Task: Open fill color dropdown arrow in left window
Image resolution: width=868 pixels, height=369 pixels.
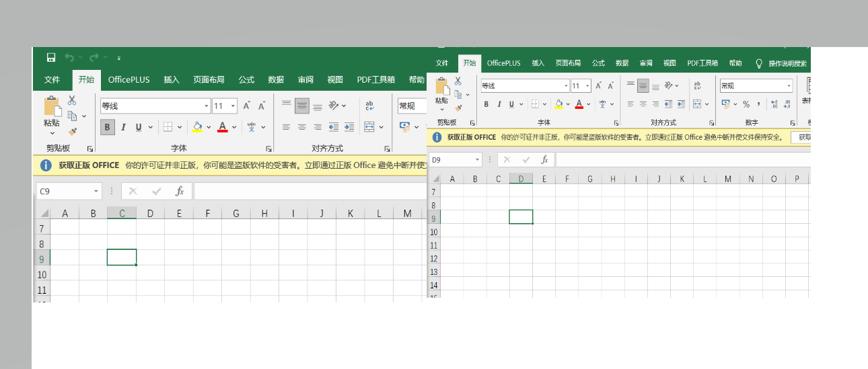Action: [x=209, y=127]
